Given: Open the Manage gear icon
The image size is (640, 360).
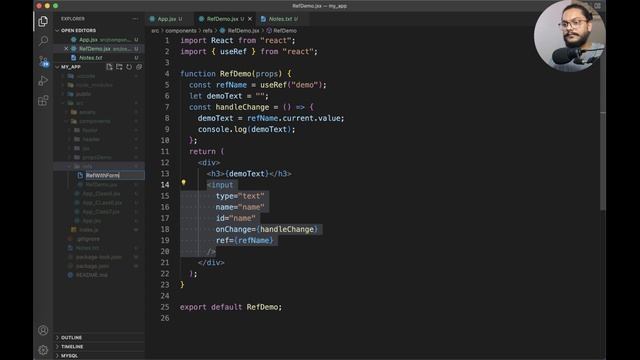Looking at the screenshot, I should coord(43,350).
